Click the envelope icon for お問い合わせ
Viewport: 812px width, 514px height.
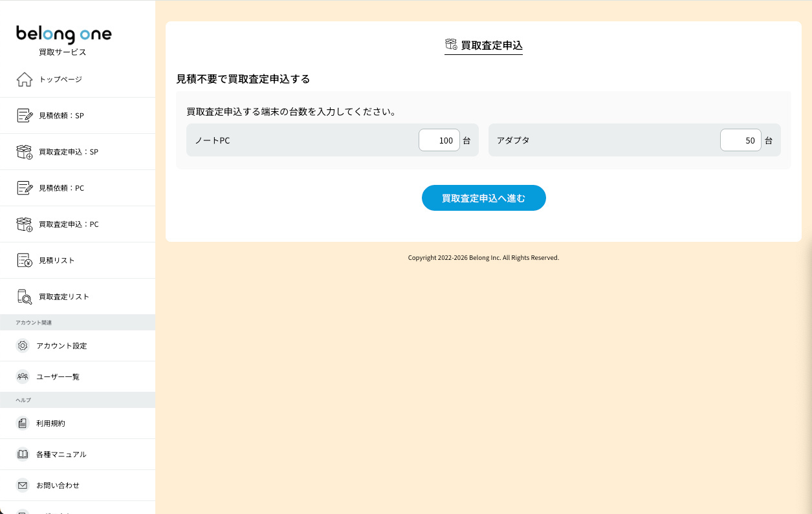point(23,486)
